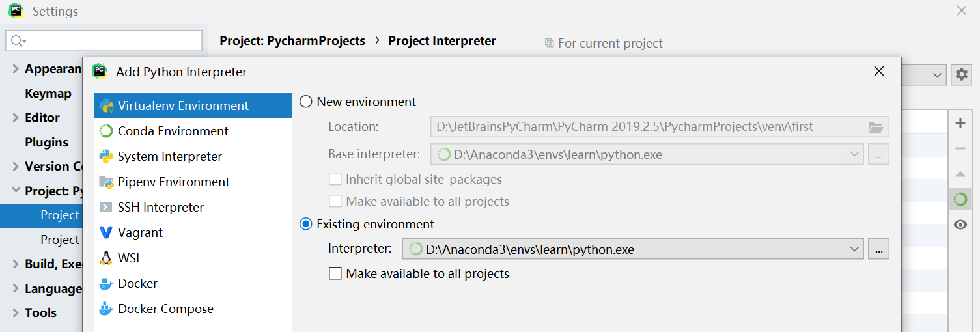Expand the Editor settings section
This screenshot has width=980, height=332.
tap(16, 118)
